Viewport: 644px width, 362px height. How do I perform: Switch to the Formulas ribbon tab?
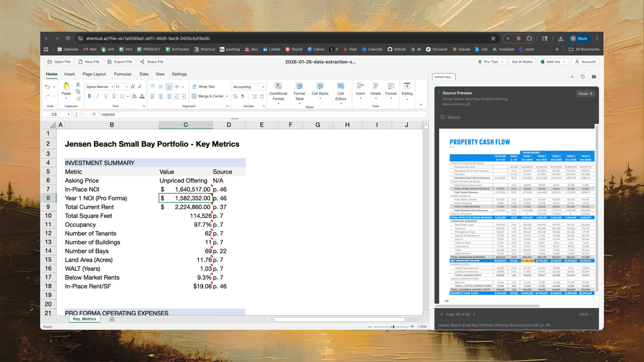[x=122, y=74]
